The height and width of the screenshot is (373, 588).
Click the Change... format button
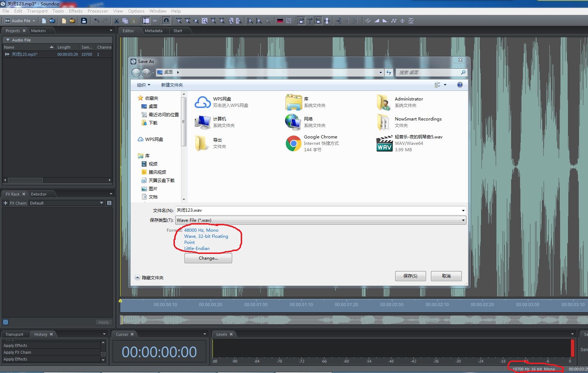[208, 258]
